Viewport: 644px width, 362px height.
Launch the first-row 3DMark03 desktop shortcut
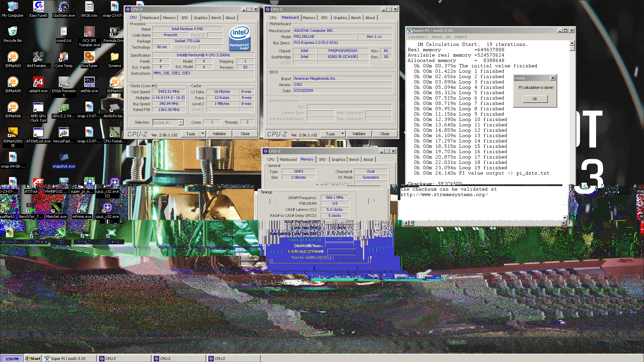pyautogui.click(x=13, y=60)
